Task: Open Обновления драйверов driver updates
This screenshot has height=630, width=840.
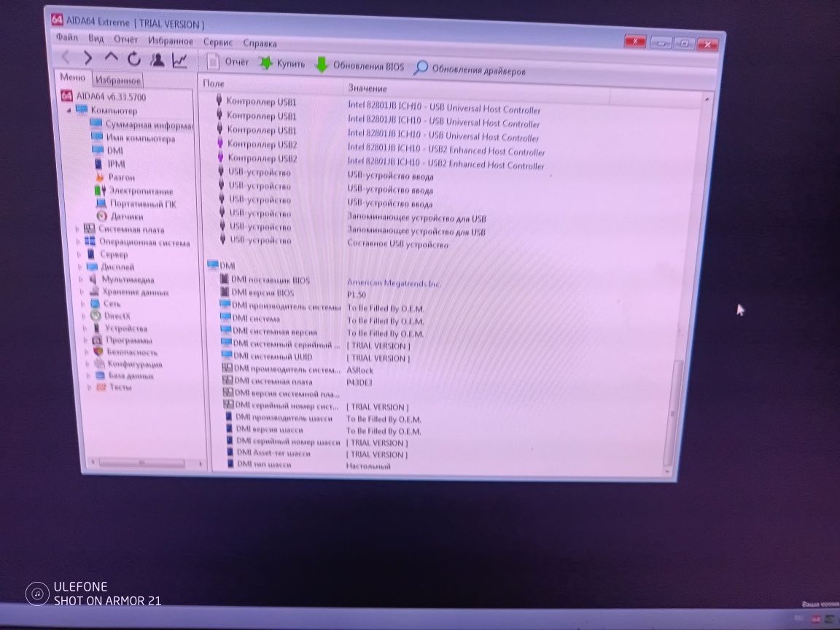Action: click(x=470, y=69)
